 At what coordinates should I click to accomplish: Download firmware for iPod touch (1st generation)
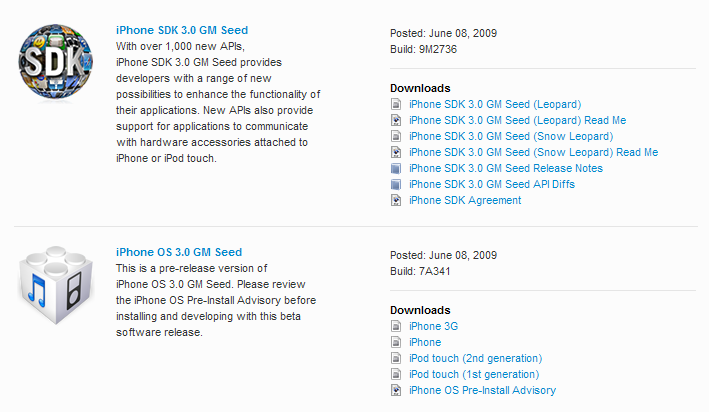click(474, 374)
